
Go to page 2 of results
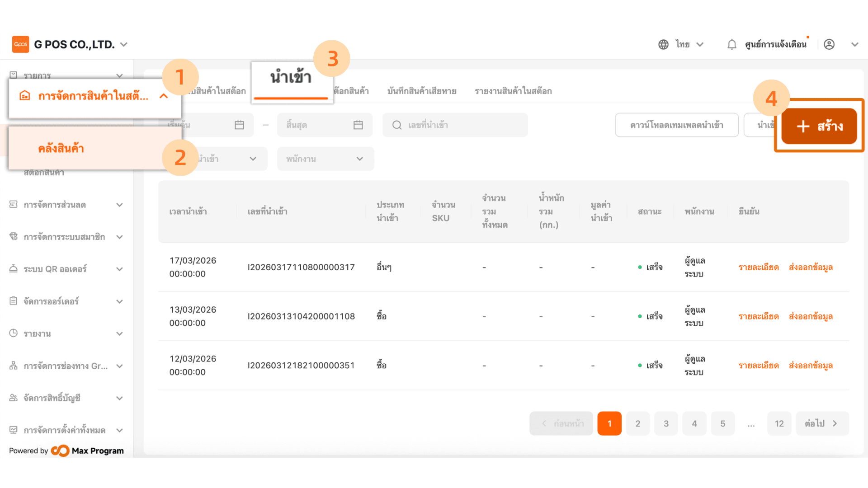(637, 424)
